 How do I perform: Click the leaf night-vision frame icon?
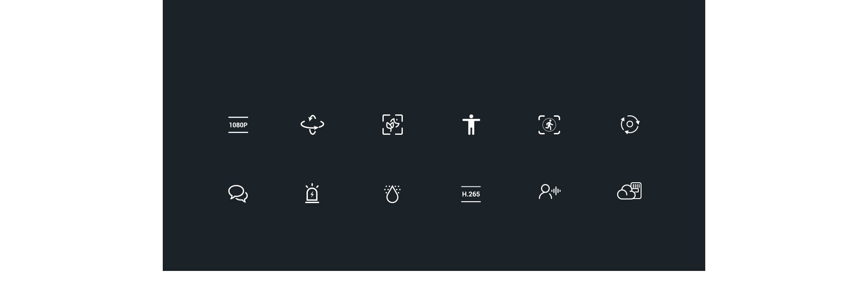[x=392, y=124]
